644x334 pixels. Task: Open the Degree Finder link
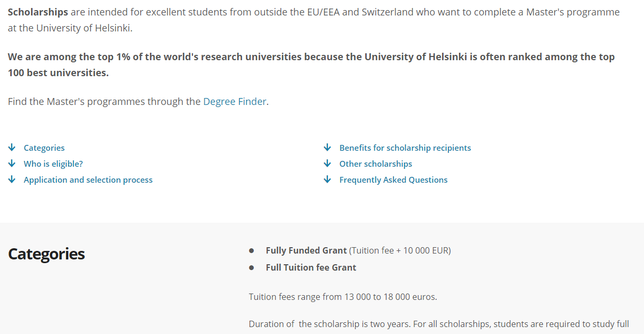point(235,101)
